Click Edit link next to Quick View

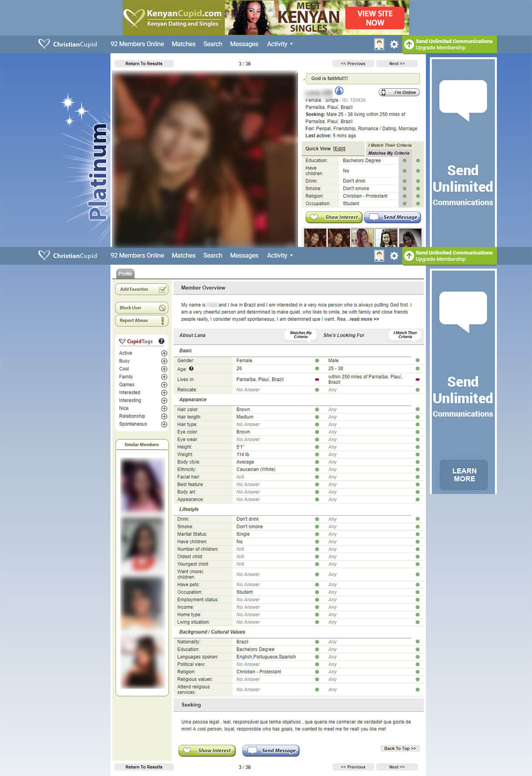[x=339, y=149]
